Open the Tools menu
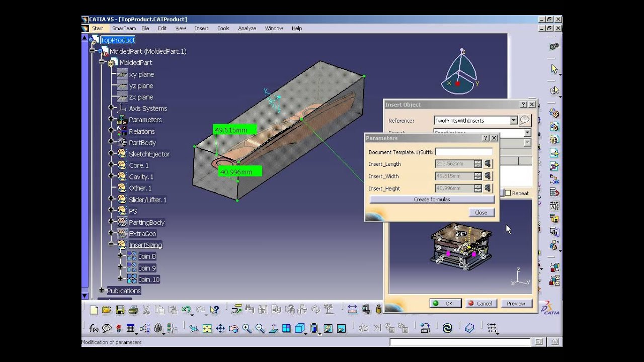The image size is (644, 362). point(223,29)
